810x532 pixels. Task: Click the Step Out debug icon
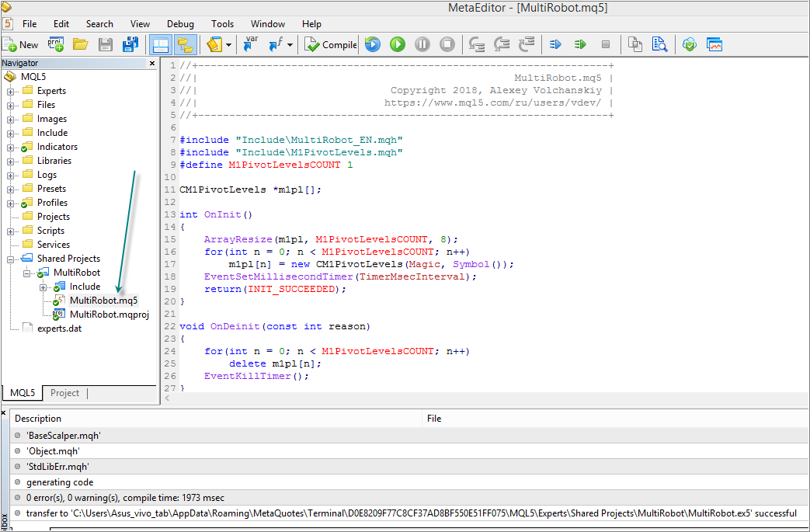[x=526, y=45]
